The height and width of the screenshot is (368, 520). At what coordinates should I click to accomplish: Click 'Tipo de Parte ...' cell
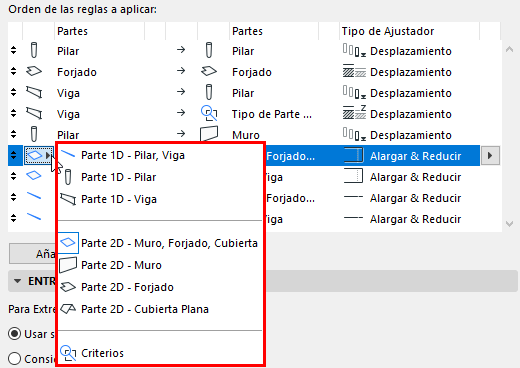272,114
